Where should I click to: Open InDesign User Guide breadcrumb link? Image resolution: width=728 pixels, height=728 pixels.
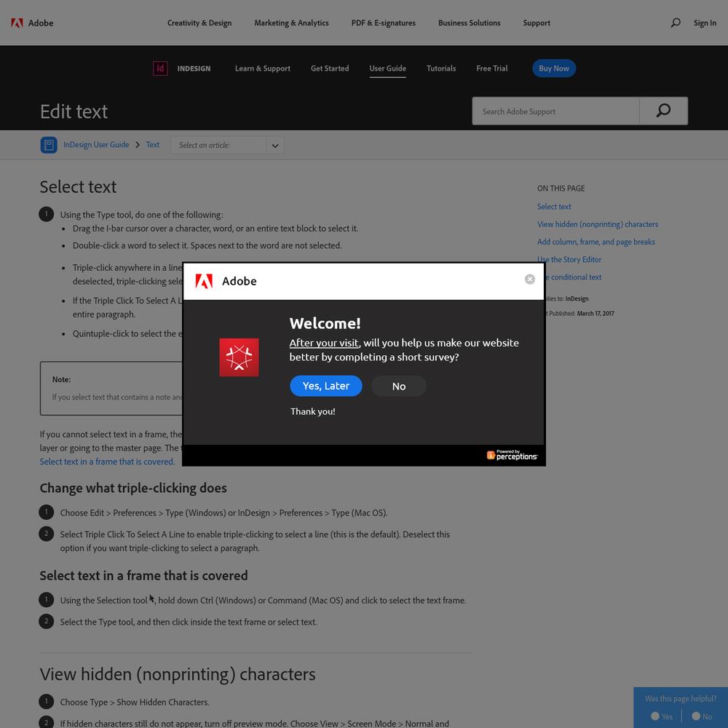(96, 144)
